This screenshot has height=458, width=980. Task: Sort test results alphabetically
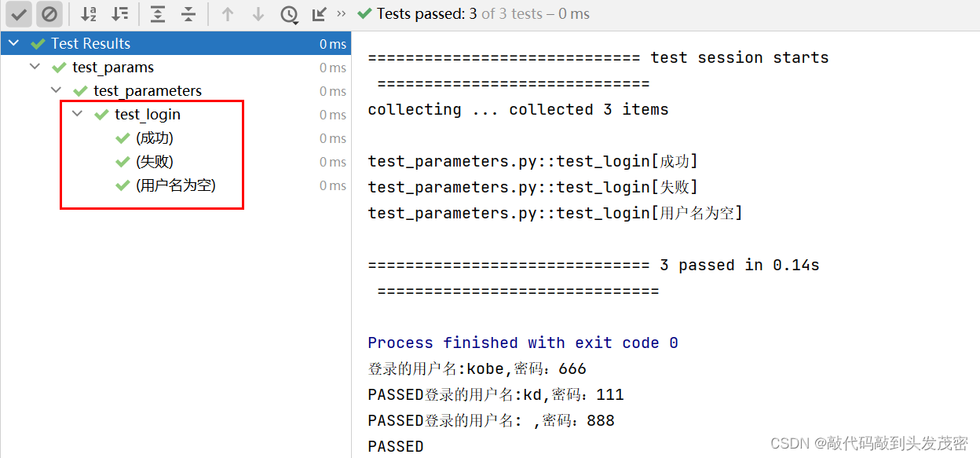point(89,14)
